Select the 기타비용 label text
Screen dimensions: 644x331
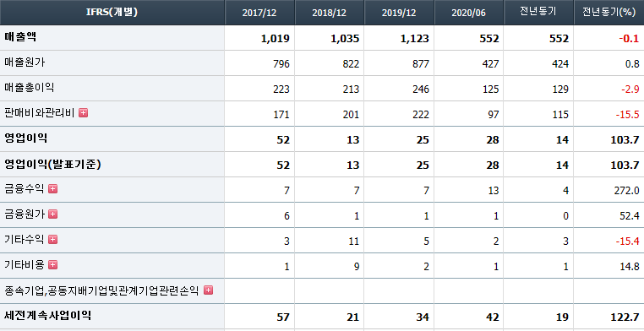tap(24, 265)
